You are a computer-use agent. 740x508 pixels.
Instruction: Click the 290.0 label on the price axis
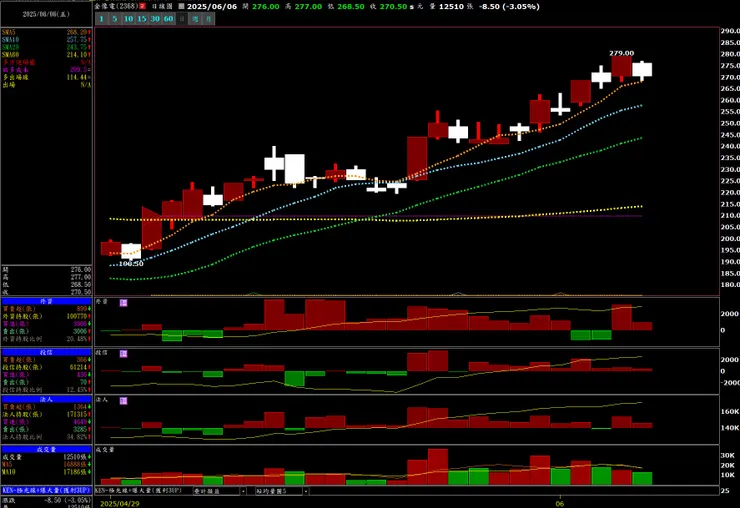(x=730, y=31)
